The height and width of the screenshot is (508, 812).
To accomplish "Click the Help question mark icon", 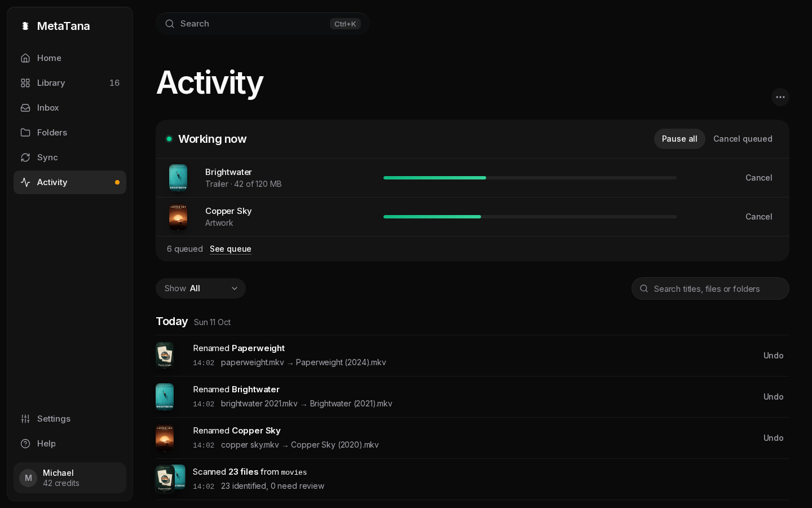I will [25, 444].
